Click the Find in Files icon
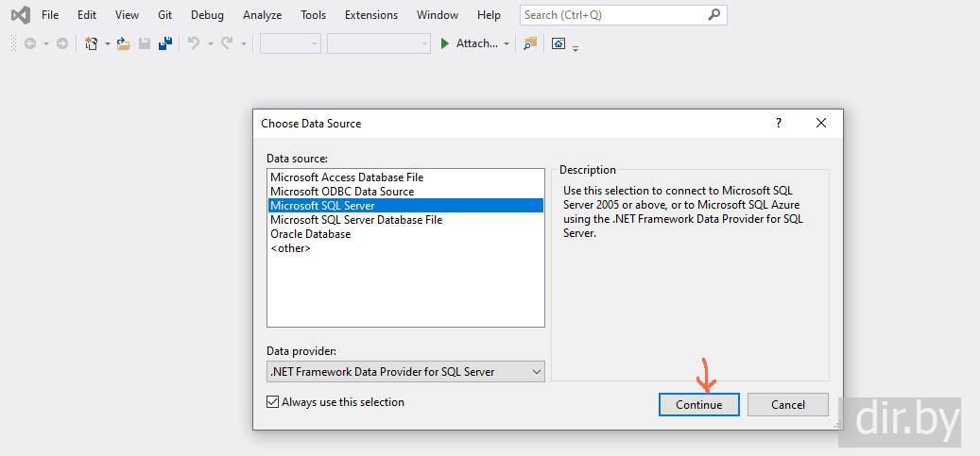980x456 pixels. [x=530, y=43]
